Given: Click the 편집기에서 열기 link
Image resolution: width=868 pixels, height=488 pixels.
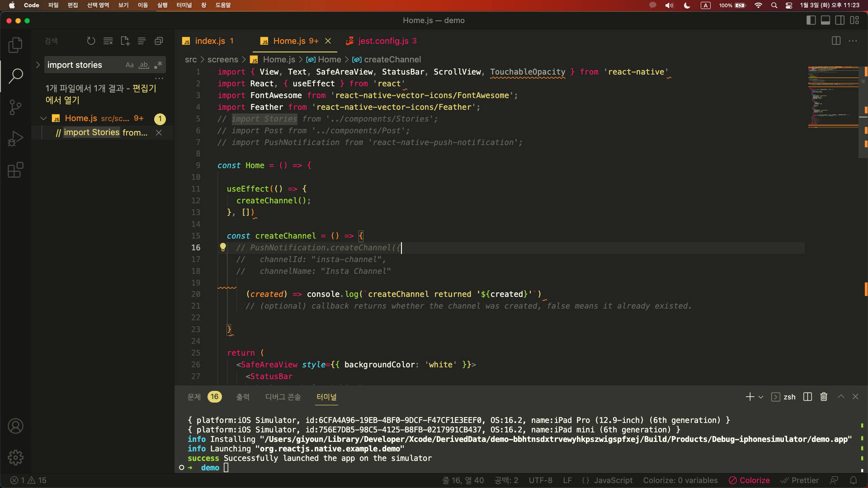Looking at the screenshot, I should 100,94.
